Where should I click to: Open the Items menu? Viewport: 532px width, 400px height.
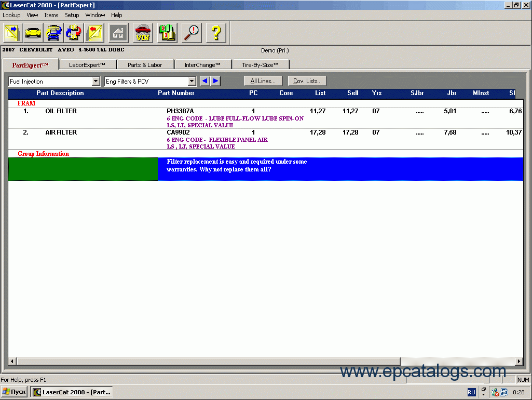point(51,15)
